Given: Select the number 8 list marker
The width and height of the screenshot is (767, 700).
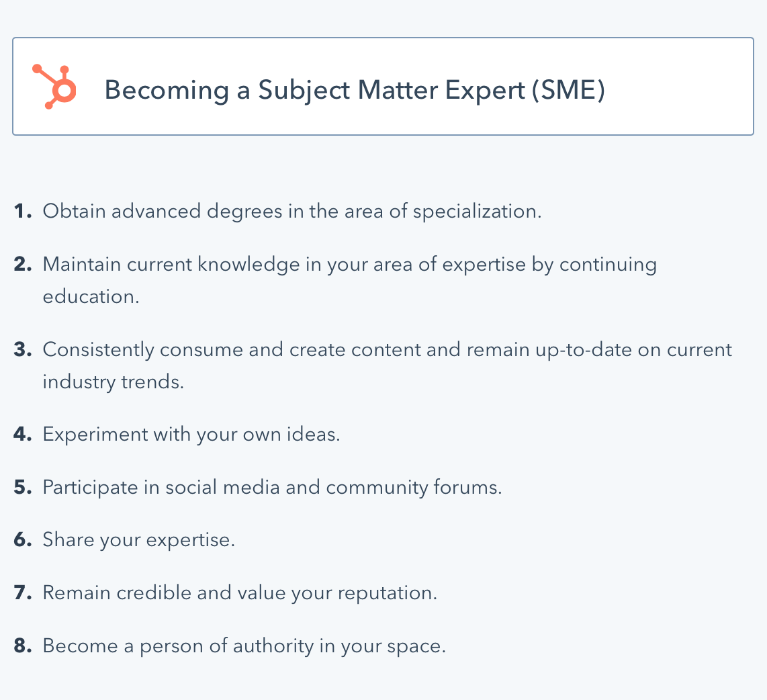Looking at the screenshot, I should point(23,646).
